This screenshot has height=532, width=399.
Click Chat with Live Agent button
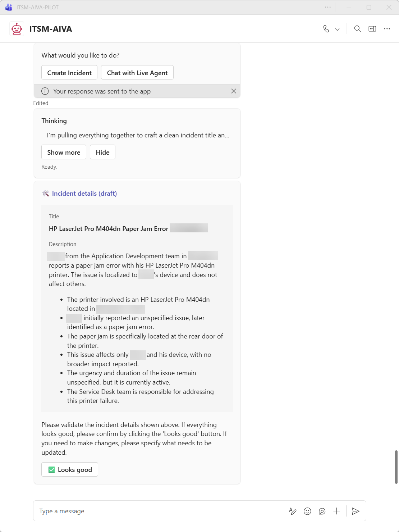pyautogui.click(x=137, y=73)
